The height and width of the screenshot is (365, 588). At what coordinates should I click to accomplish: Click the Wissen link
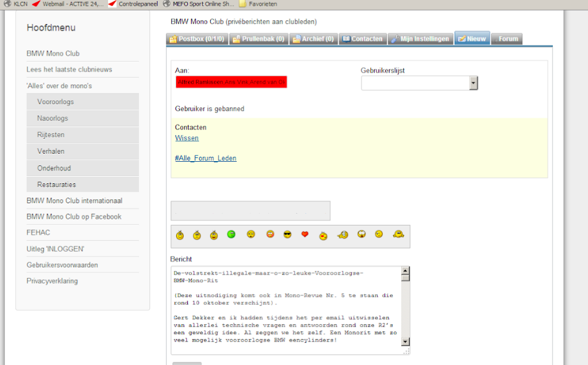pos(187,138)
